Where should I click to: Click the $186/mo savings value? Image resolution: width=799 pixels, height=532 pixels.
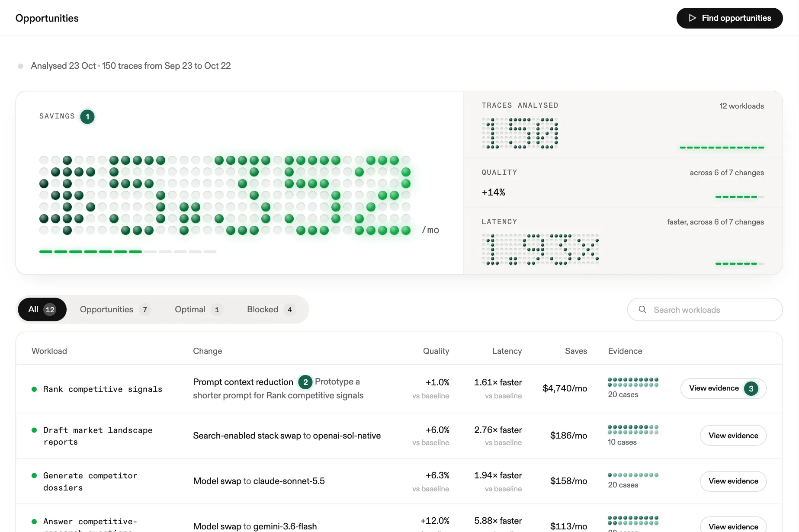(568, 436)
